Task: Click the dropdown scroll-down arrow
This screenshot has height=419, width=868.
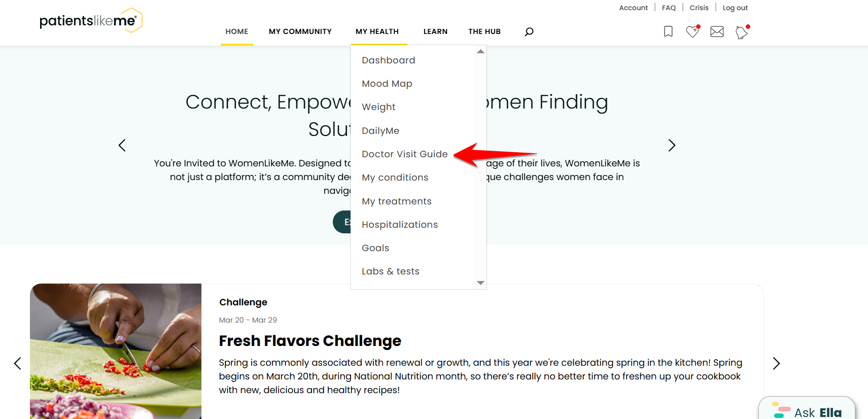Action: 480,283
